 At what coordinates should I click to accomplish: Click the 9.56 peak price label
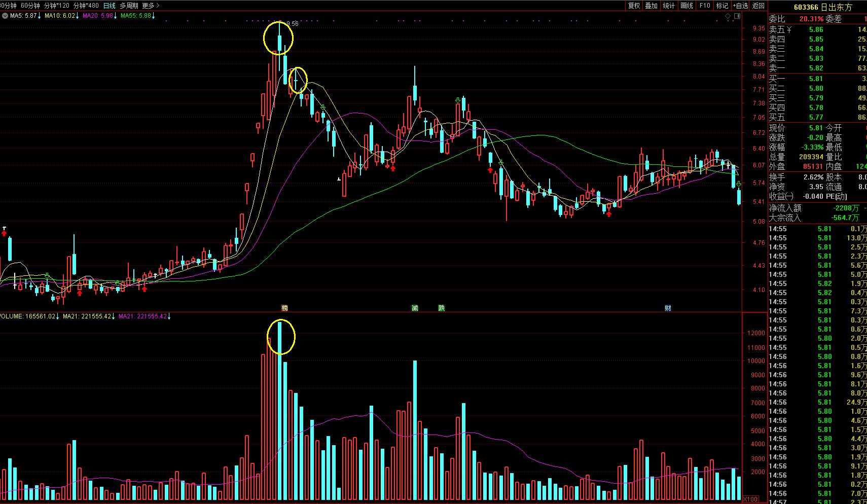click(293, 24)
